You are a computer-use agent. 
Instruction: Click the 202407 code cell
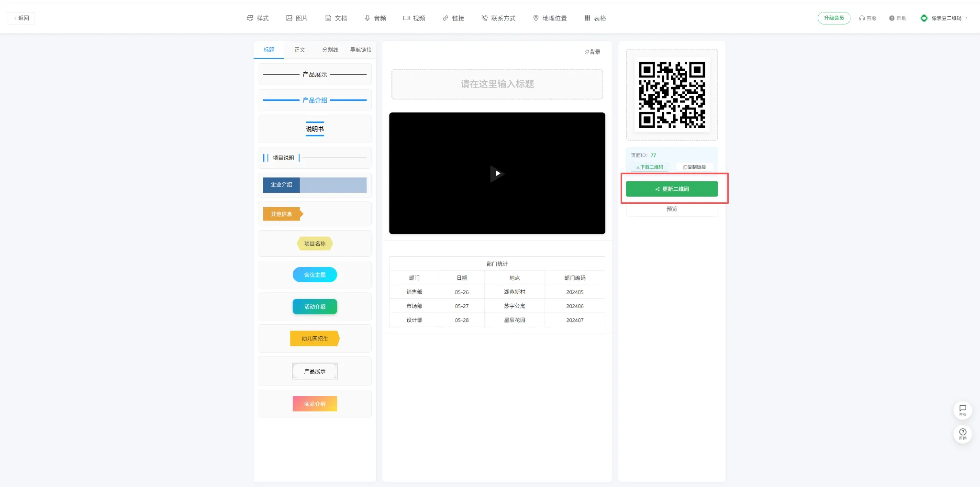point(575,320)
